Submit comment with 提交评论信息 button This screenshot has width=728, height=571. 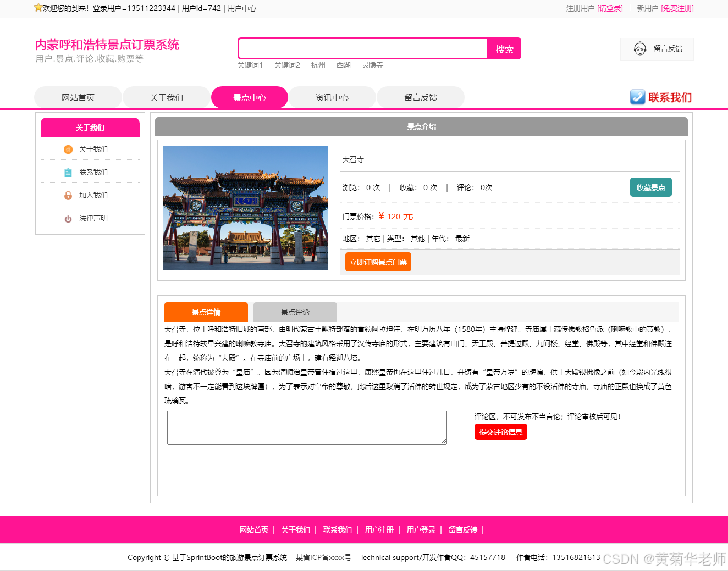(501, 432)
